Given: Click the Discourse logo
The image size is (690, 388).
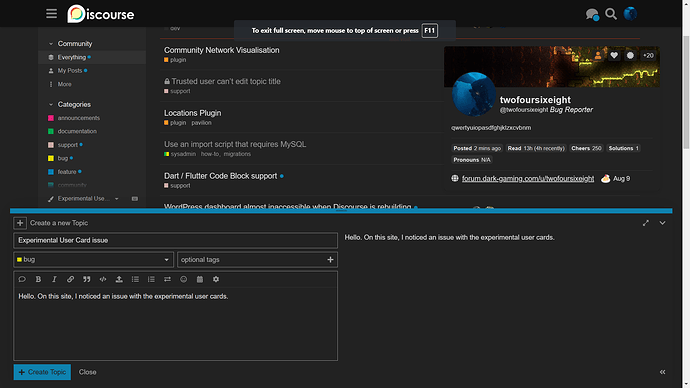Looking at the screenshot, I should [101, 14].
